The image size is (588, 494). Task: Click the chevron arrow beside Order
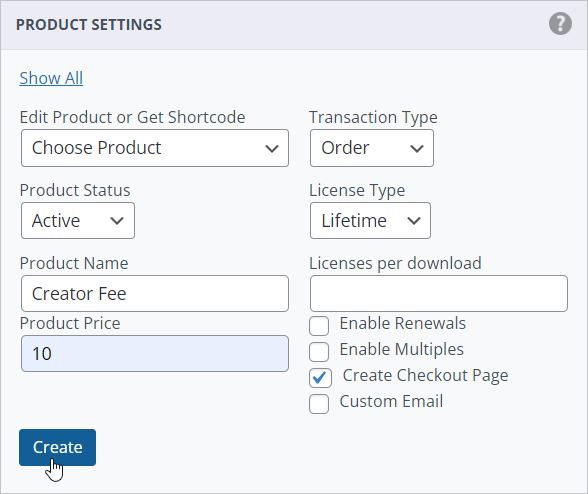click(x=417, y=149)
